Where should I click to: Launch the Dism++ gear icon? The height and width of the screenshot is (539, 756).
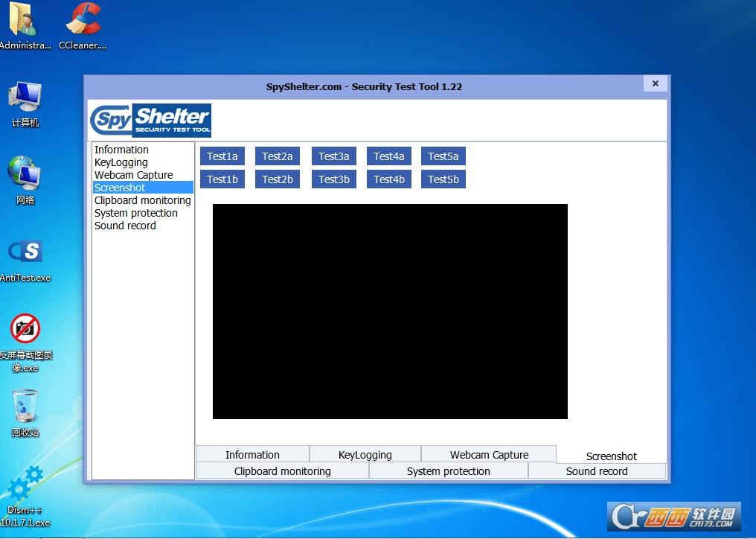(x=25, y=496)
